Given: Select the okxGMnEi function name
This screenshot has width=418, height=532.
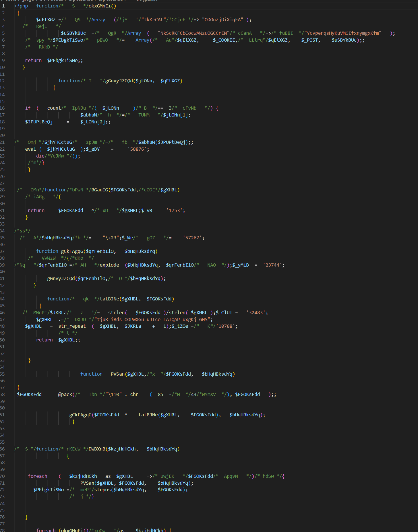Looking at the screenshot, I should [x=100, y=6].
